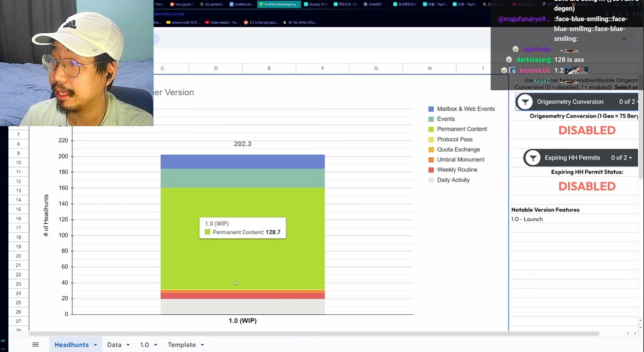644x352 pixels.
Task: Select column F header
Action: [323, 68]
